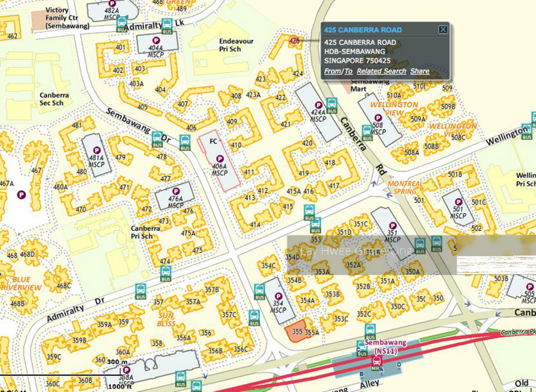Click the parking icon at 424A MSCP
536x392 pixels.
tap(318, 105)
